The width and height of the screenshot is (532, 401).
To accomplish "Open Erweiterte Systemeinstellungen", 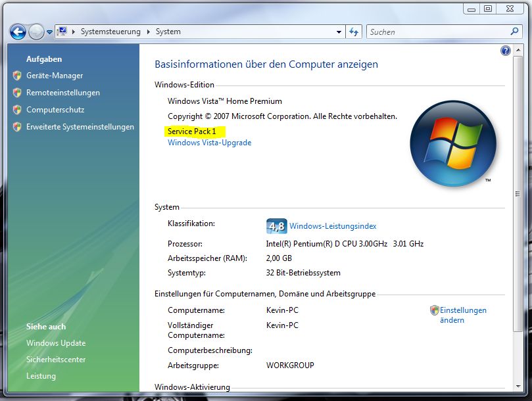I will tap(80, 127).
